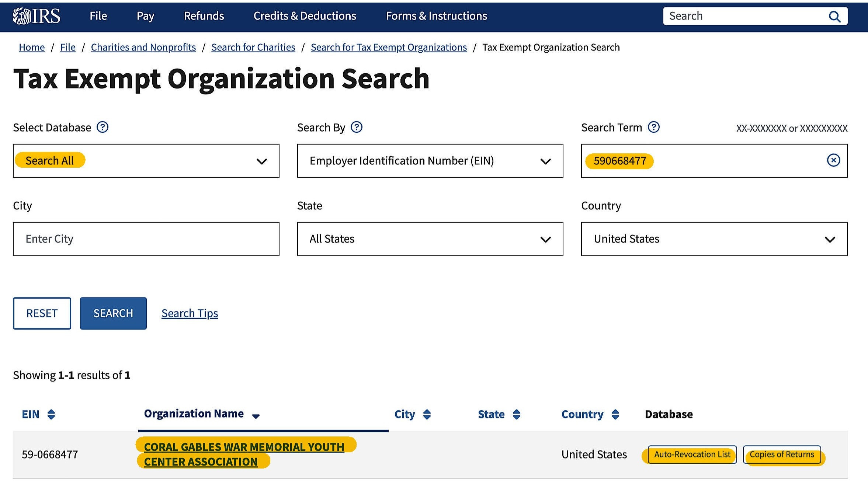The height and width of the screenshot is (484, 868).
Task: Click the Auto-Revocation List tag
Action: pos(692,455)
